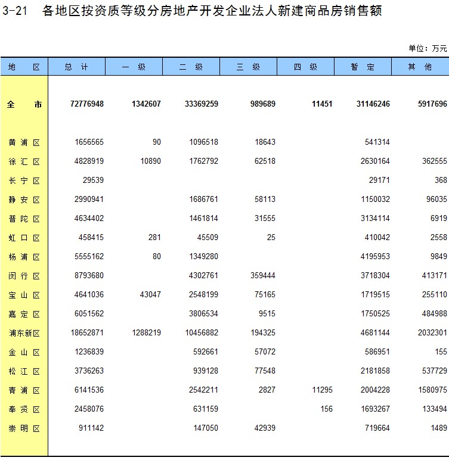The height and width of the screenshot is (476, 449).
Task: Click the table title text 3-21
Action: pos(14,11)
